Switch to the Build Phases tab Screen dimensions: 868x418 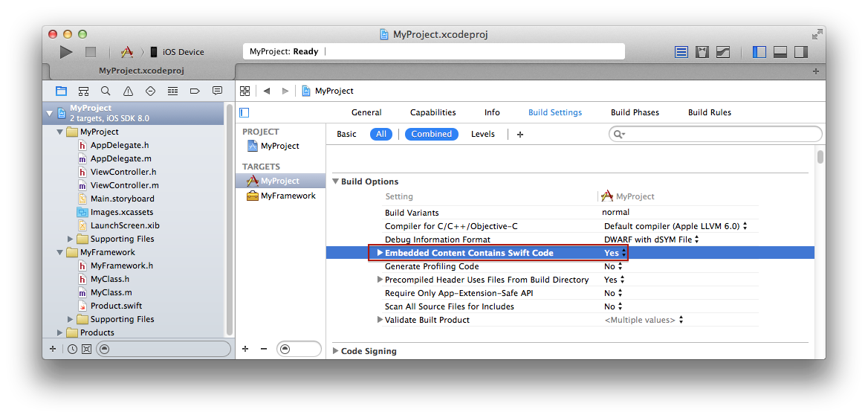click(x=635, y=112)
